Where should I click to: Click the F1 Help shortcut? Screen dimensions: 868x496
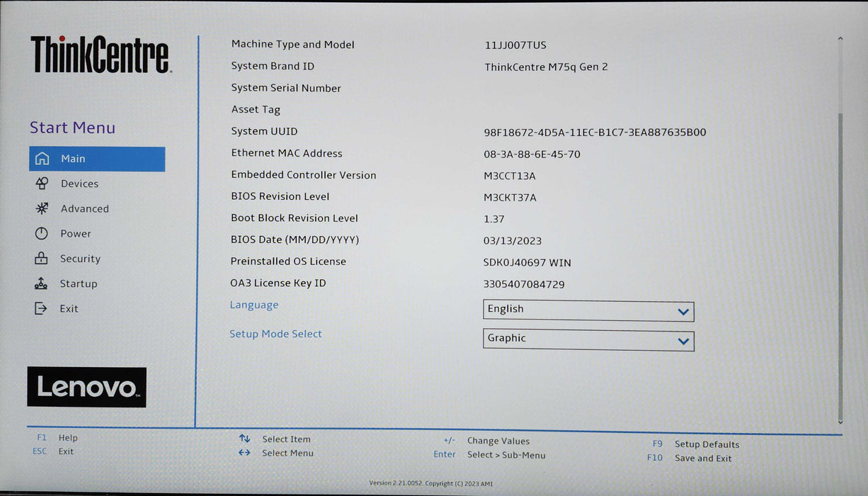point(57,438)
